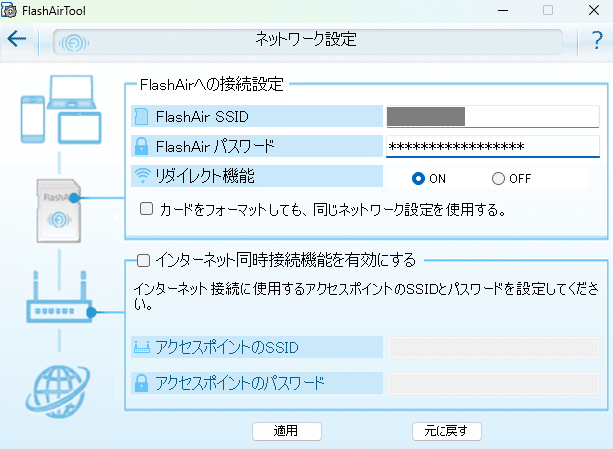This screenshot has width=613, height=449.
Task: Open help with the question mark icon
Action: click(597, 40)
